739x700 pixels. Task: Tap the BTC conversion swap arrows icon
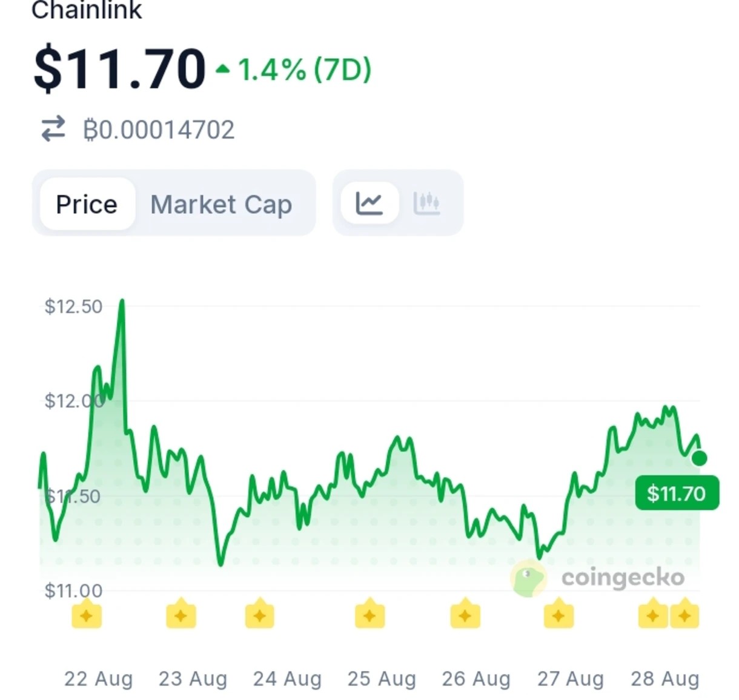point(53,129)
